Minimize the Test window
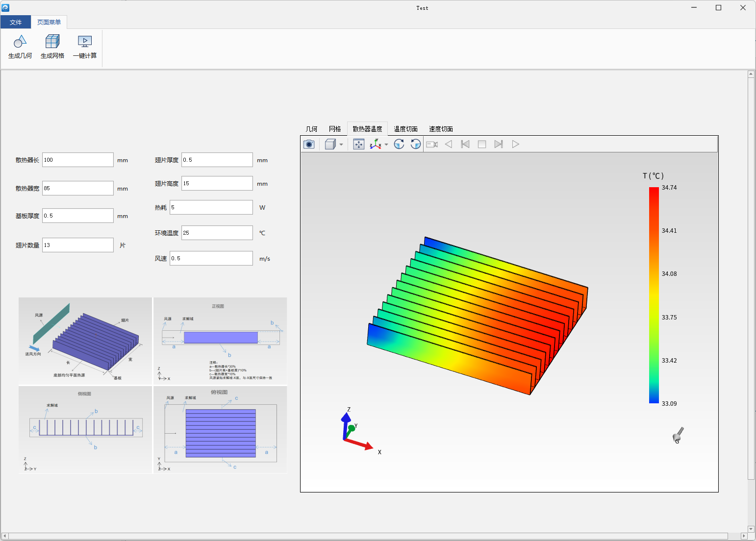Image resolution: width=756 pixels, height=541 pixels. 694,8
